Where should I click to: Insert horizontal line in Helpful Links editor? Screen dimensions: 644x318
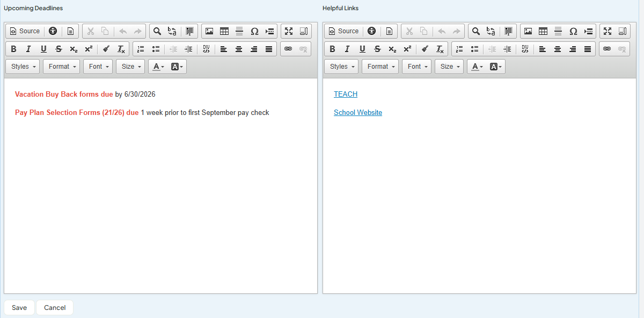click(x=558, y=31)
